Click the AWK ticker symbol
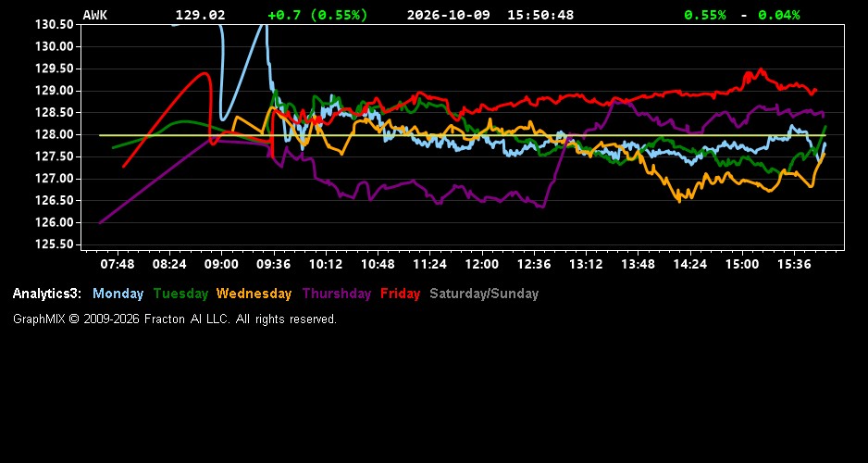The height and width of the screenshot is (463, 868). point(95,15)
